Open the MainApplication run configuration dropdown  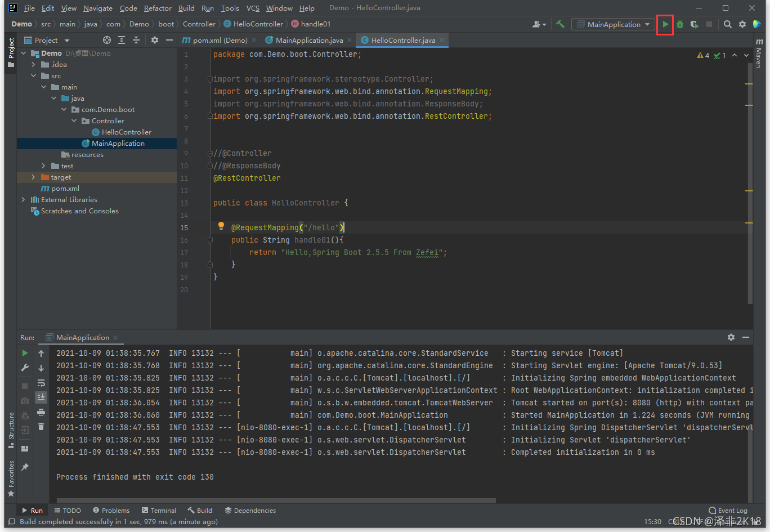[614, 24]
